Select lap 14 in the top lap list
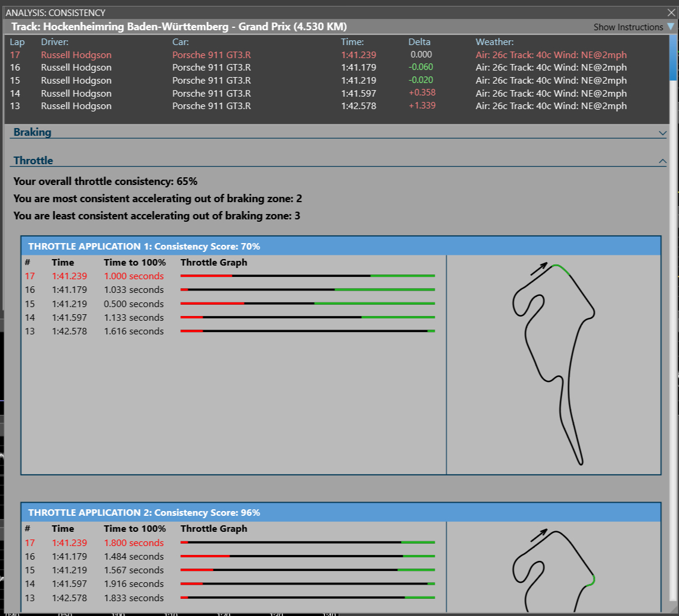This screenshot has height=616, width=679. pos(318,94)
